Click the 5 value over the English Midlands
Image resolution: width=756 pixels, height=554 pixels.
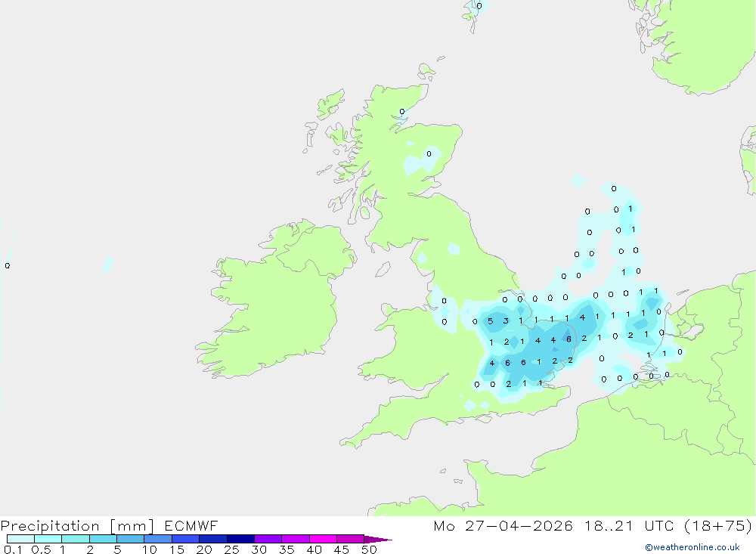pyautogui.click(x=491, y=321)
